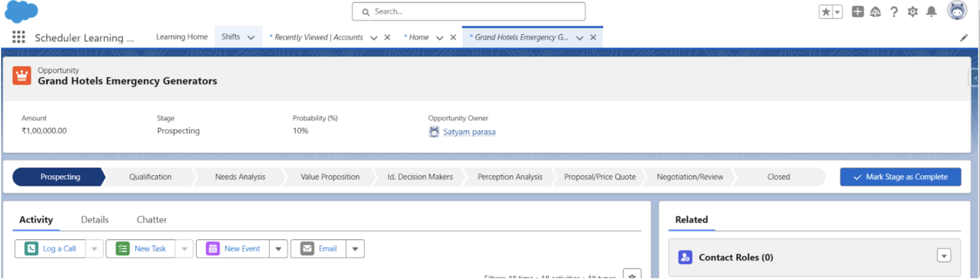Close the Recently Viewed Accounts tab
This screenshot has height=280, width=980.
[388, 37]
